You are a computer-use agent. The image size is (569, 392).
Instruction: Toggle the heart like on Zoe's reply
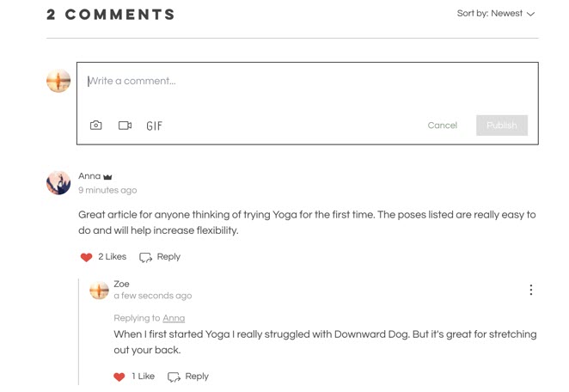pos(119,377)
